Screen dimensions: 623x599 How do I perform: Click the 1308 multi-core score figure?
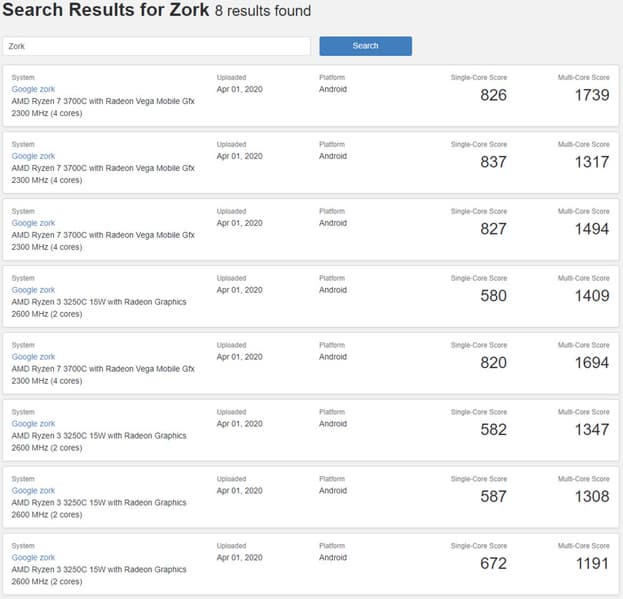tap(591, 497)
